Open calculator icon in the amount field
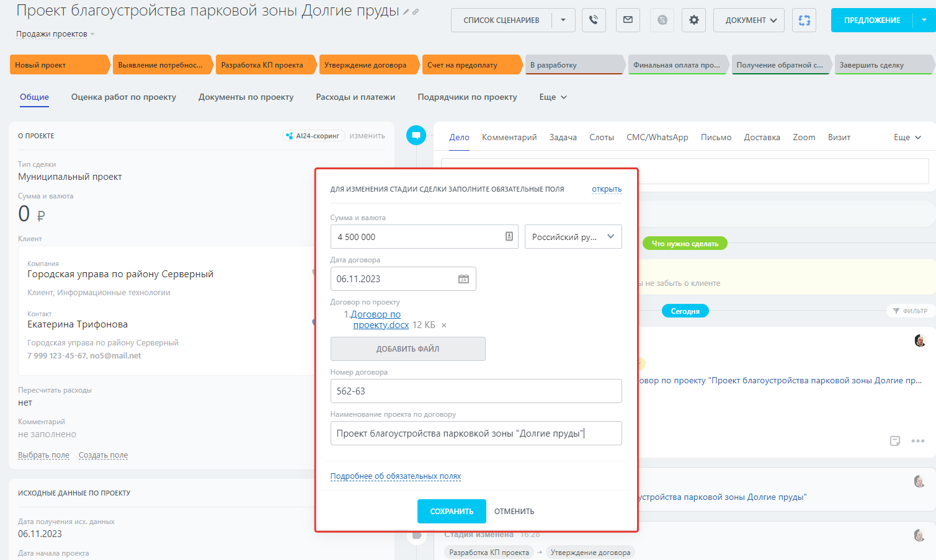 pos(509,236)
